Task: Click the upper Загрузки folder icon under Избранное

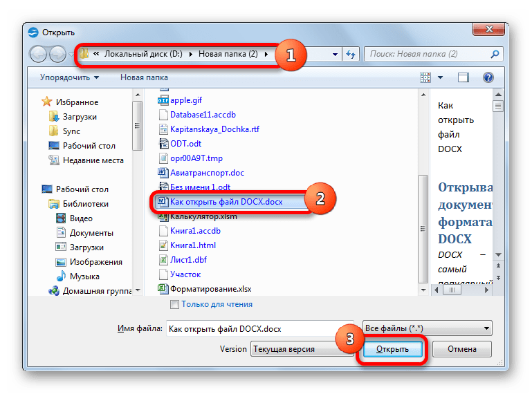Action: 53,116
